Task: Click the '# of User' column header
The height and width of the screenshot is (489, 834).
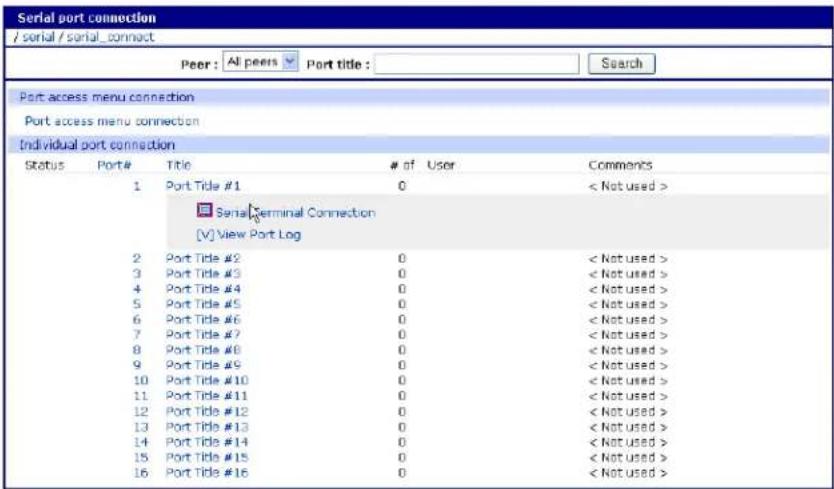Action: 422,165
